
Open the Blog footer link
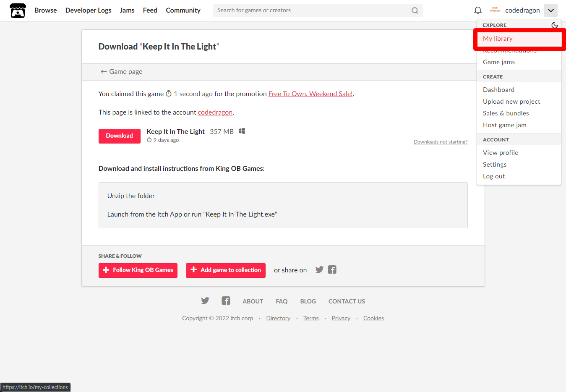pos(308,301)
